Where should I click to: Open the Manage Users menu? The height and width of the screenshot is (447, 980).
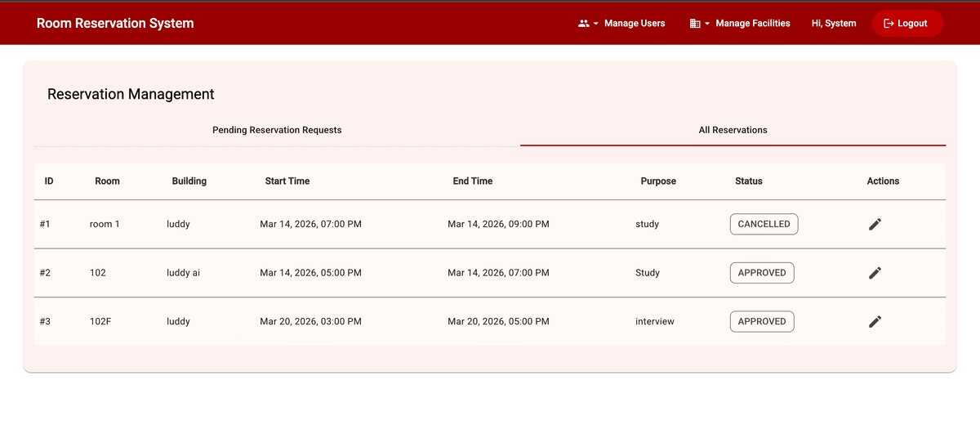634,24
